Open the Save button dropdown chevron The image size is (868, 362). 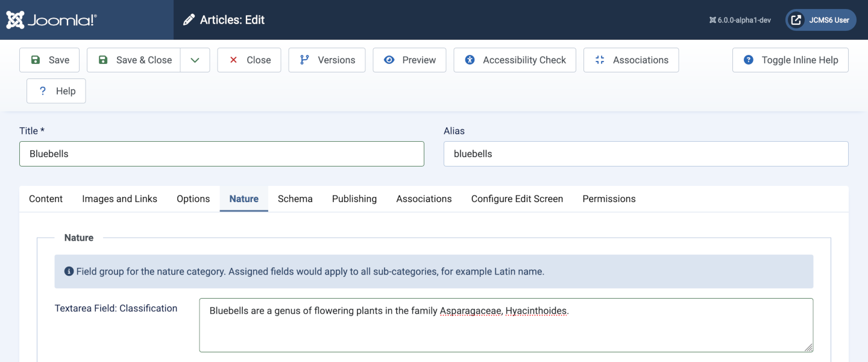click(x=195, y=60)
